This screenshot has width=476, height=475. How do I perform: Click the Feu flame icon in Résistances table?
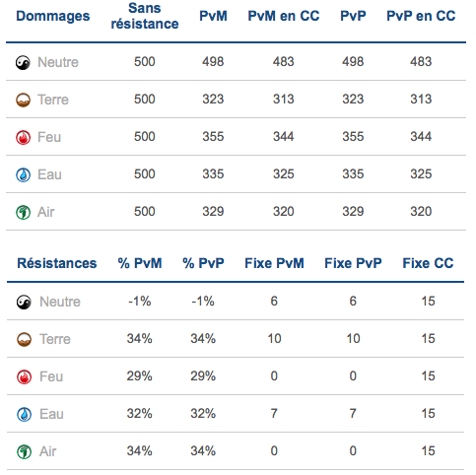(x=24, y=376)
